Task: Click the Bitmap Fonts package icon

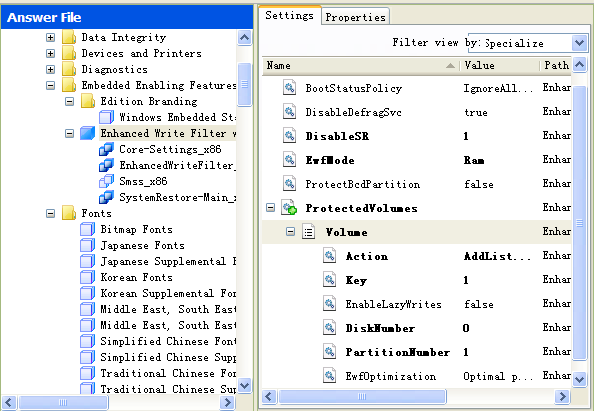Action: [88, 229]
